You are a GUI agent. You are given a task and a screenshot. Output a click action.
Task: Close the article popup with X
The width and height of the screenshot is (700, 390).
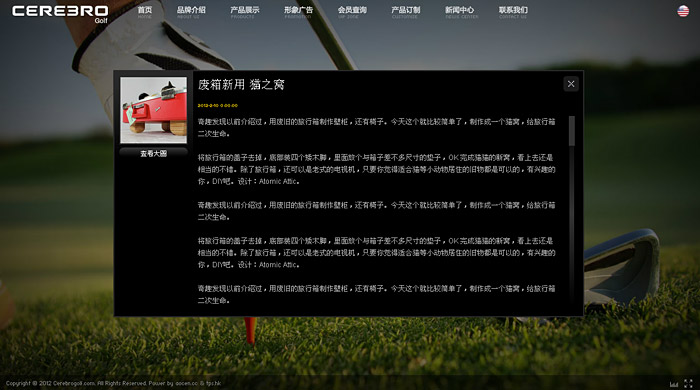point(571,84)
